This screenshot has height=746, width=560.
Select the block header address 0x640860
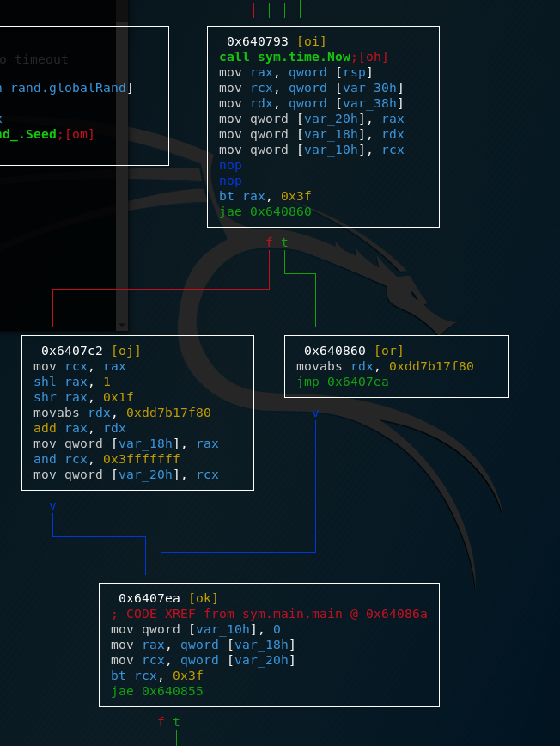(x=335, y=352)
